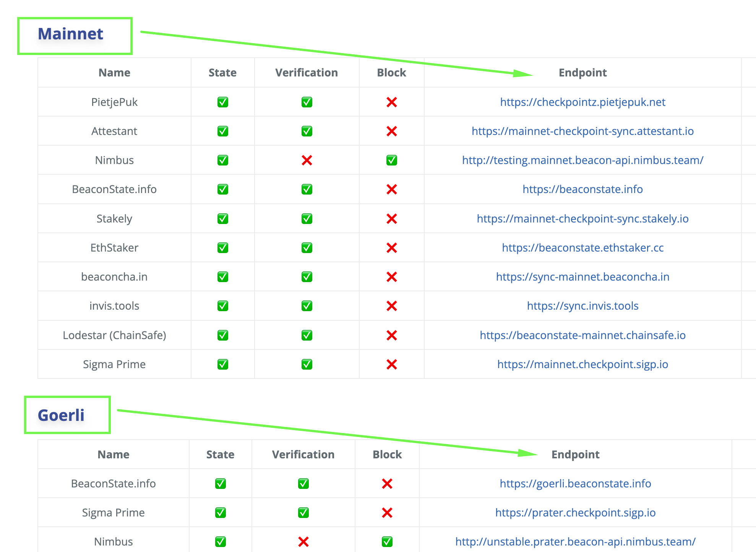Click the Mainnet BeaconState.info State check
Screen dimensions: 756x552
click(223, 189)
